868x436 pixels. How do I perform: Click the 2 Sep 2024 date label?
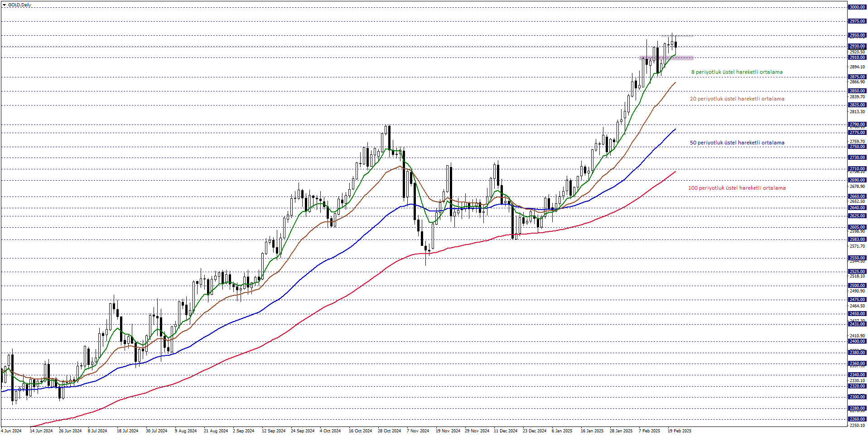(x=243, y=431)
